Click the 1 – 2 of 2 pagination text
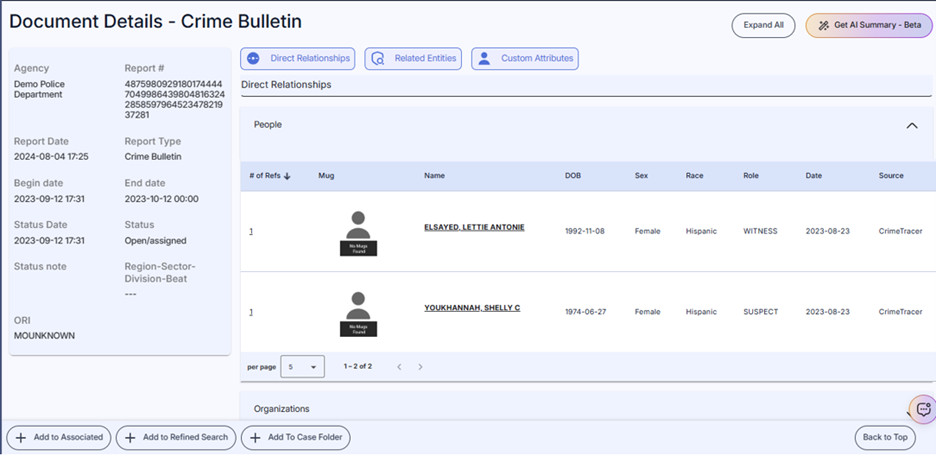The height and width of the screenshot is (456, 936). [x=358, y=366]
